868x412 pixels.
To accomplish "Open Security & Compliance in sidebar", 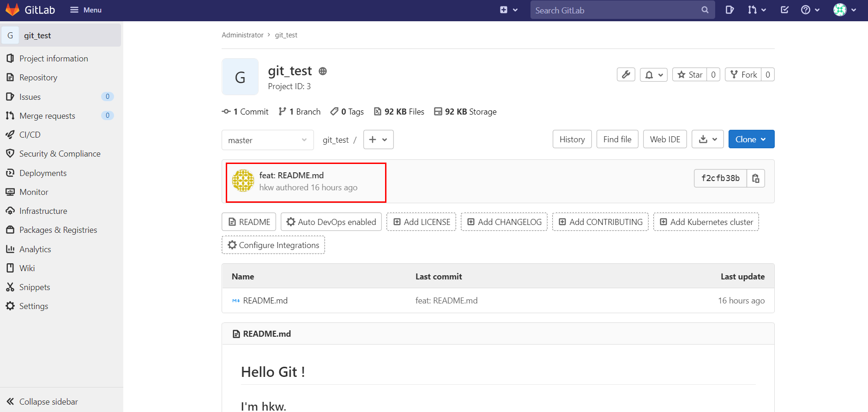I will point(61,153).
